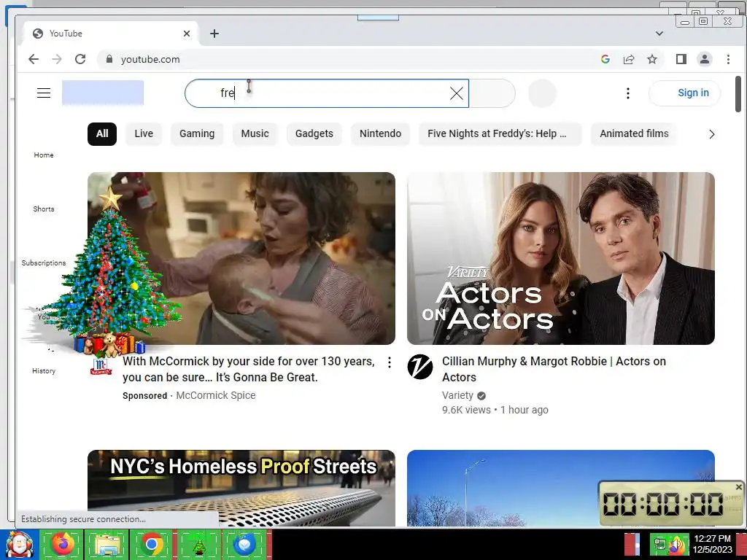Viewport: 747px width, 560px height.
Task: Open YouTube settings three-dot menu
Action: (x=628, y=93)
